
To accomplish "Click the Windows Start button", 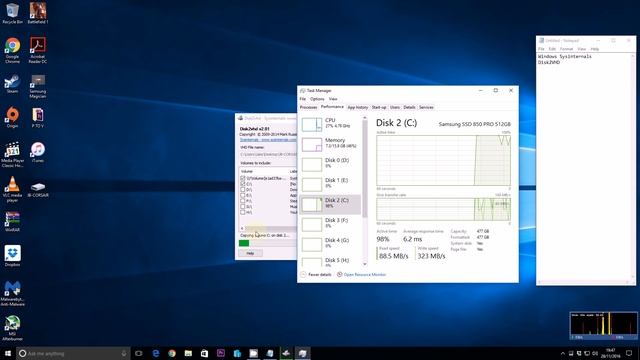I will (8, 353).
